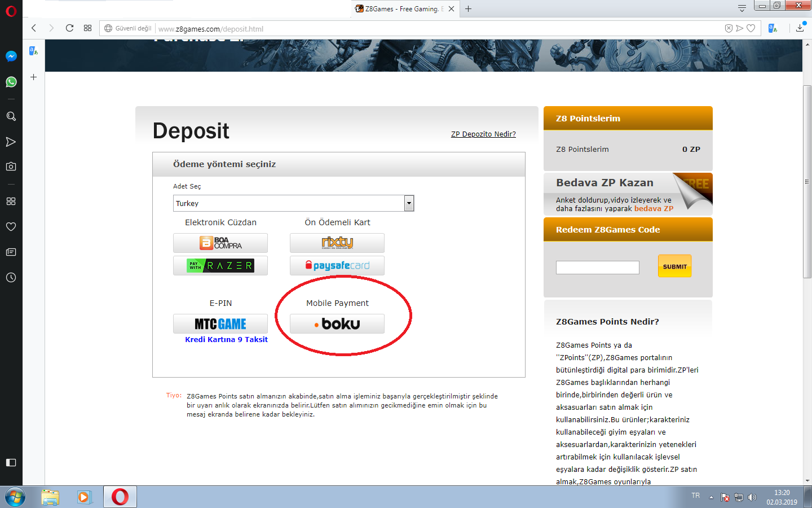Open the sidebar news reader icon
Screen dimensions: 812x508
11,252
